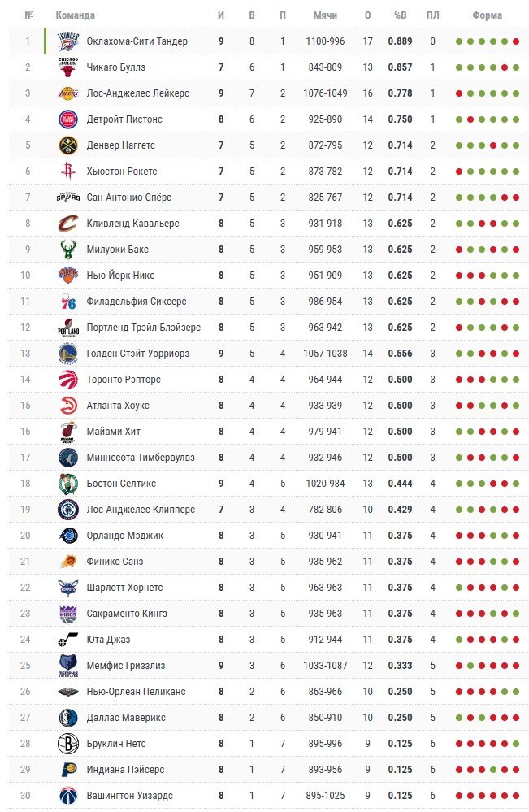Click Washington Wizards' first red form dot
The width and height of the screenshot is (529, 812).
[459, 796]
